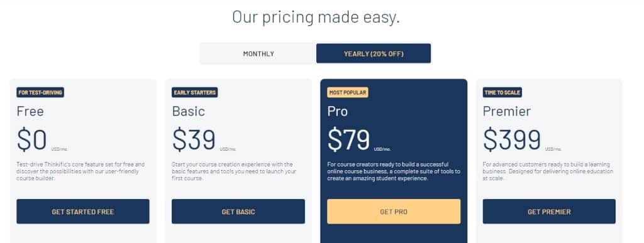Click the For Test-Driving badge
Screen dimensions: 644x243
40,92
